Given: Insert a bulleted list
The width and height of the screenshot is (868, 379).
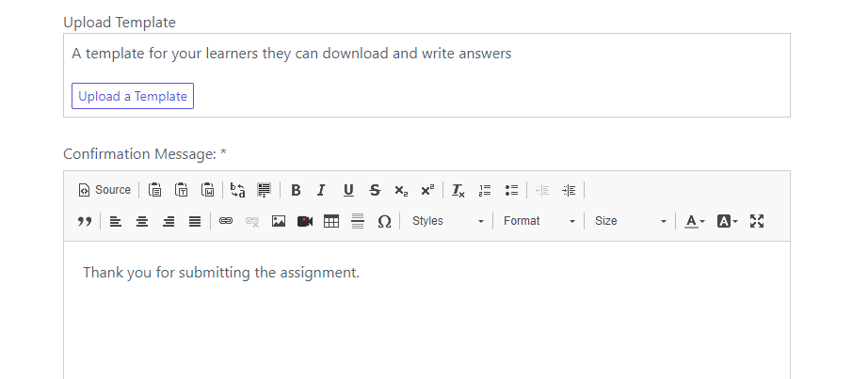Looking at the screenshot, I should (x=511, y=190).
